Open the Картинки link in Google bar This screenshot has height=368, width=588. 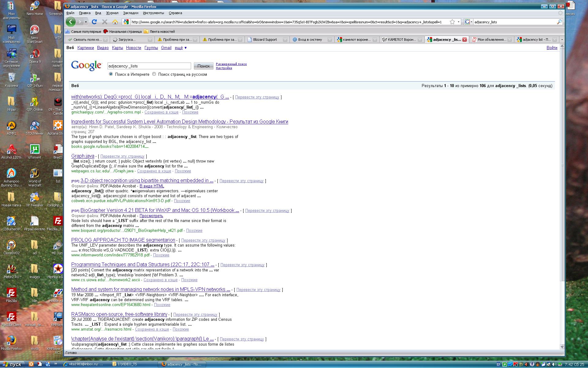coord(86,48)
